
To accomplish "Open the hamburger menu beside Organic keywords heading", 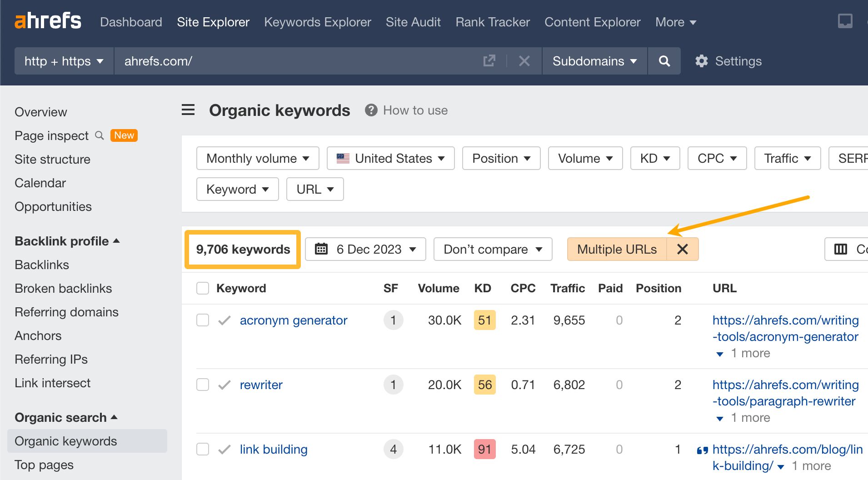I will tap(188, 110).
